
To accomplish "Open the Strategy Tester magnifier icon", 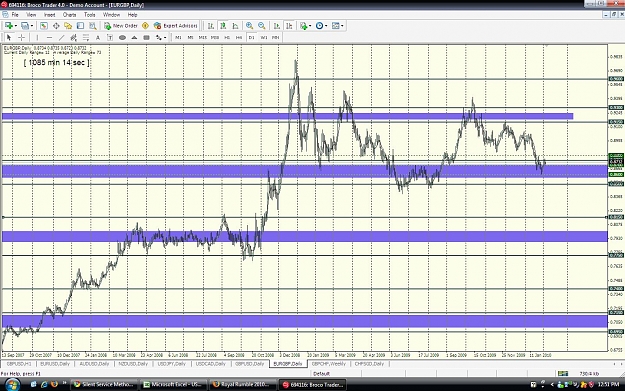I will [92, 26].
